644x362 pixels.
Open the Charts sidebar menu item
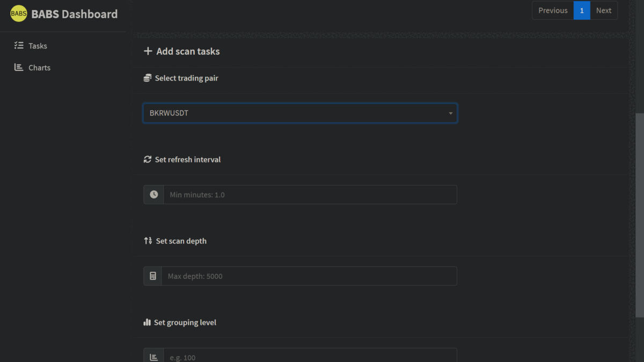pyautogui.click(x=39, y=68)
